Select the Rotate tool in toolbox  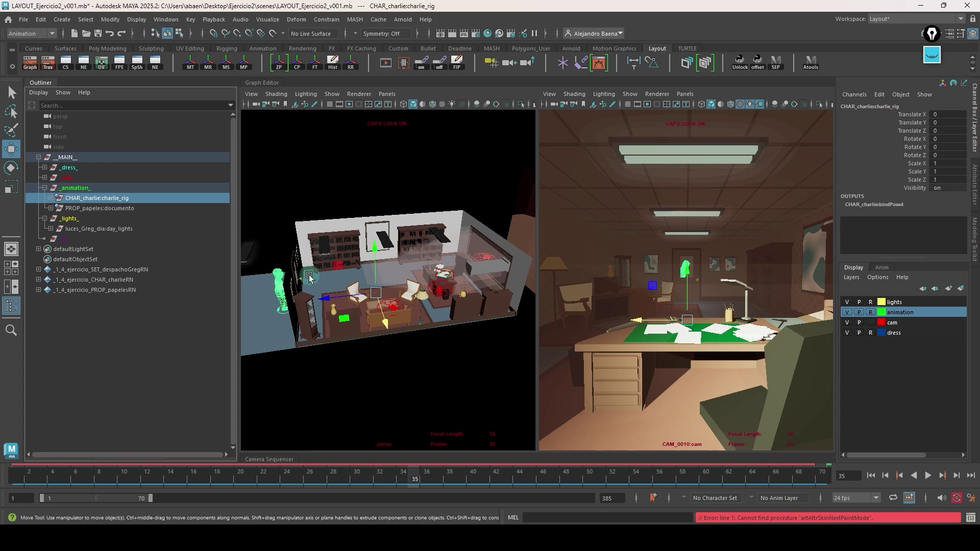11,168
